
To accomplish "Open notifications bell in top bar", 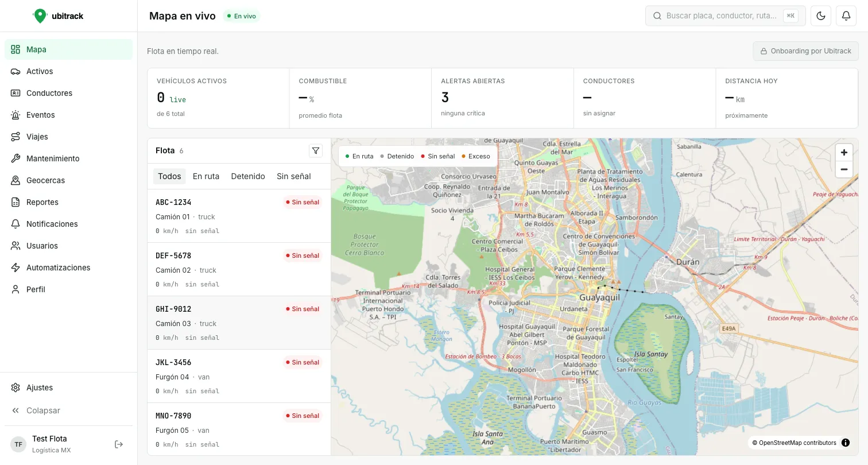I will [x=846, y=16].
